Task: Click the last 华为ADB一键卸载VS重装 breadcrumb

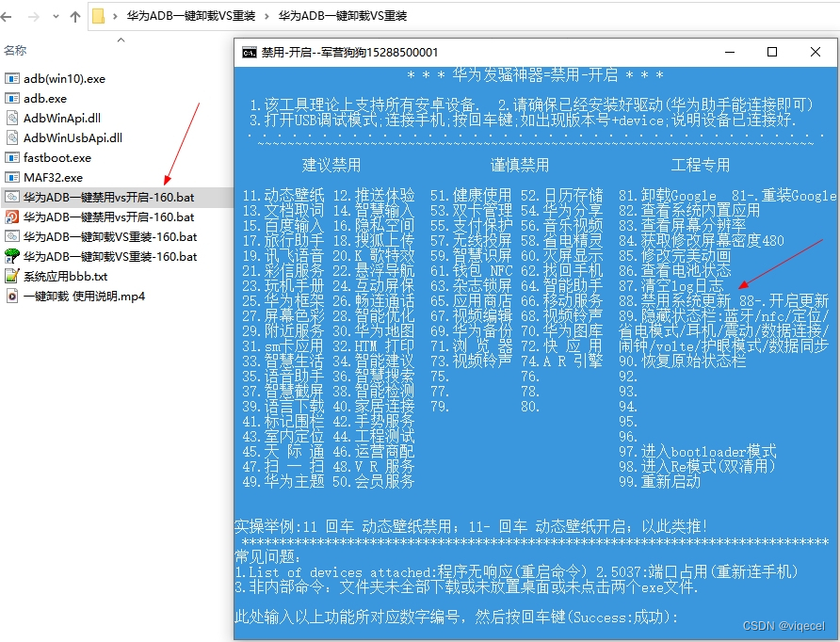Action: tap(343, 16)
